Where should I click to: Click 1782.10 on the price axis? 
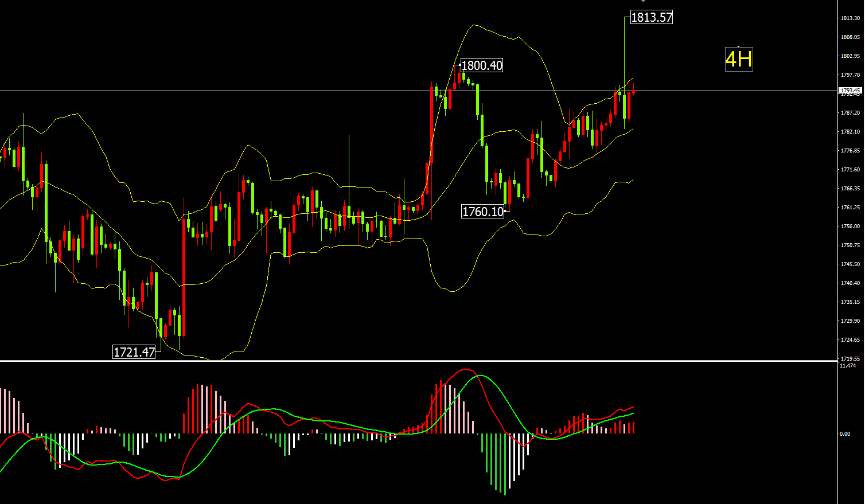point(850,132)
